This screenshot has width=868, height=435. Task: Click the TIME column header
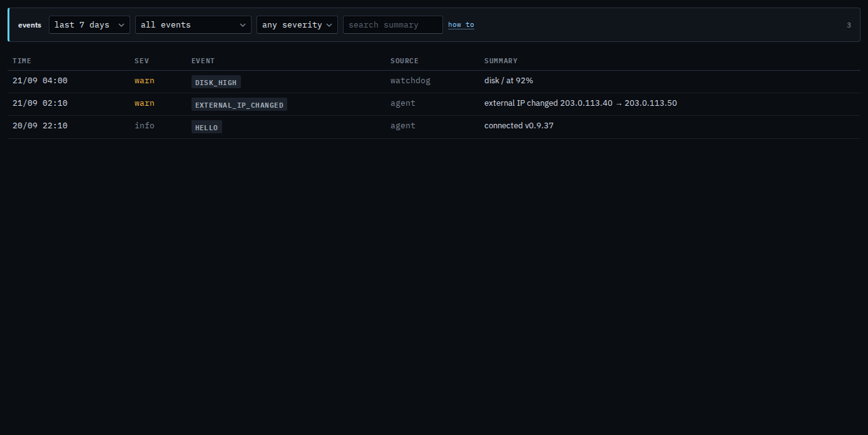[x=22, y=61]
